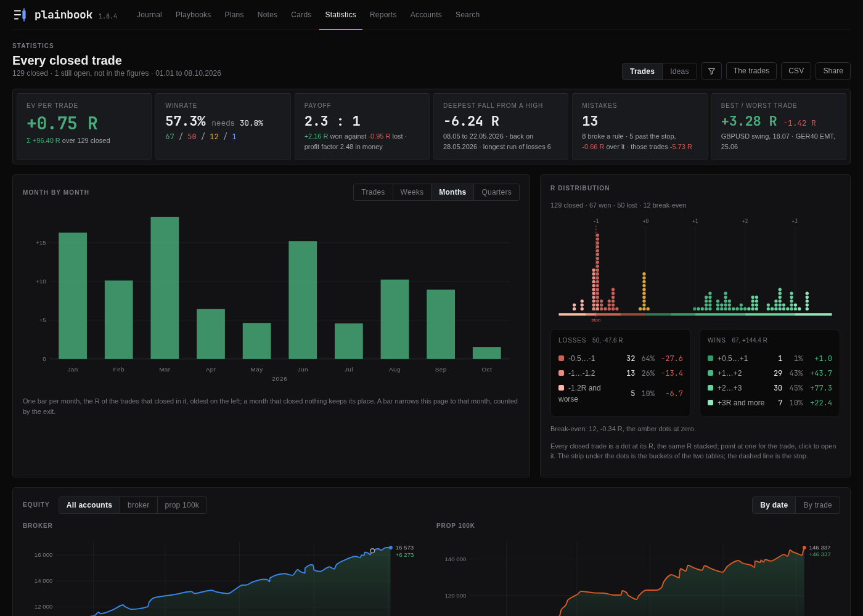
Task: Select All accounts in the equity panel
Action: pyautogui.click(x=89, y=505)
